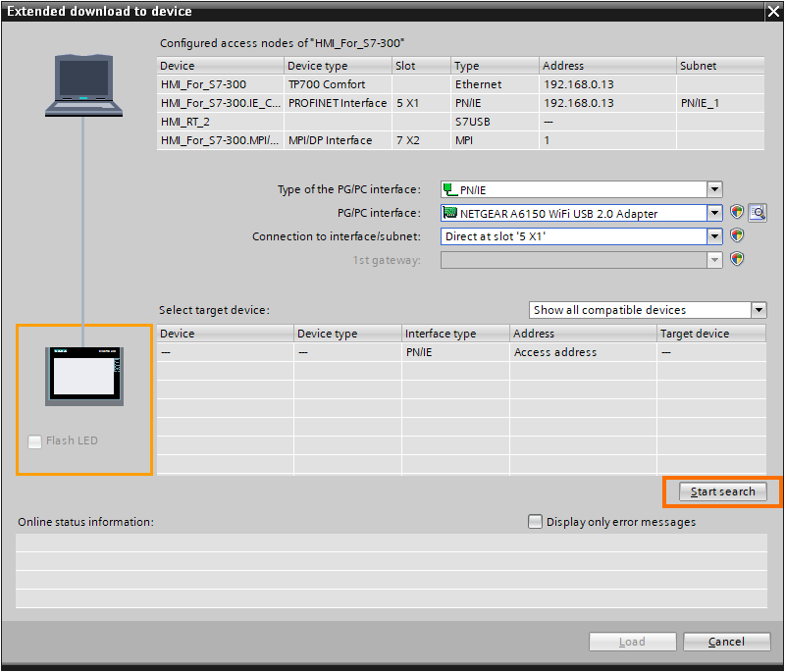This screenshot has width=785, height=672.
Task: Cancel the extended download dialog
Action: tap(726, 641)
